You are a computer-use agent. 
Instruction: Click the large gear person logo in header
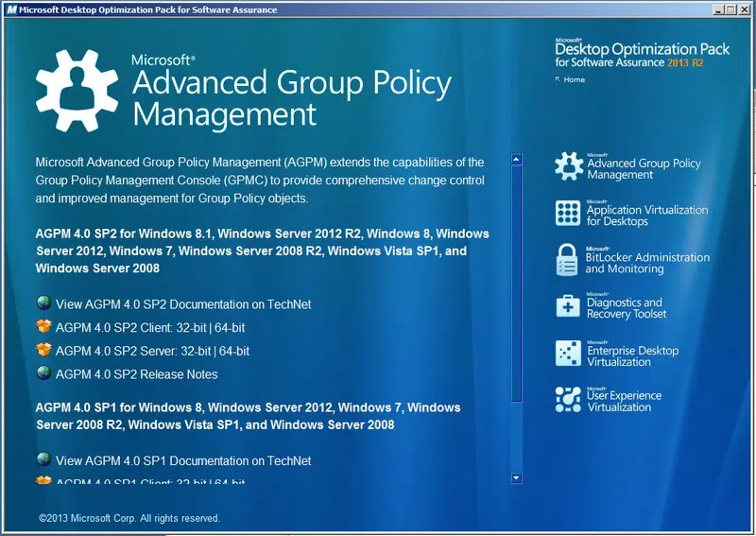tap(77, 90)
